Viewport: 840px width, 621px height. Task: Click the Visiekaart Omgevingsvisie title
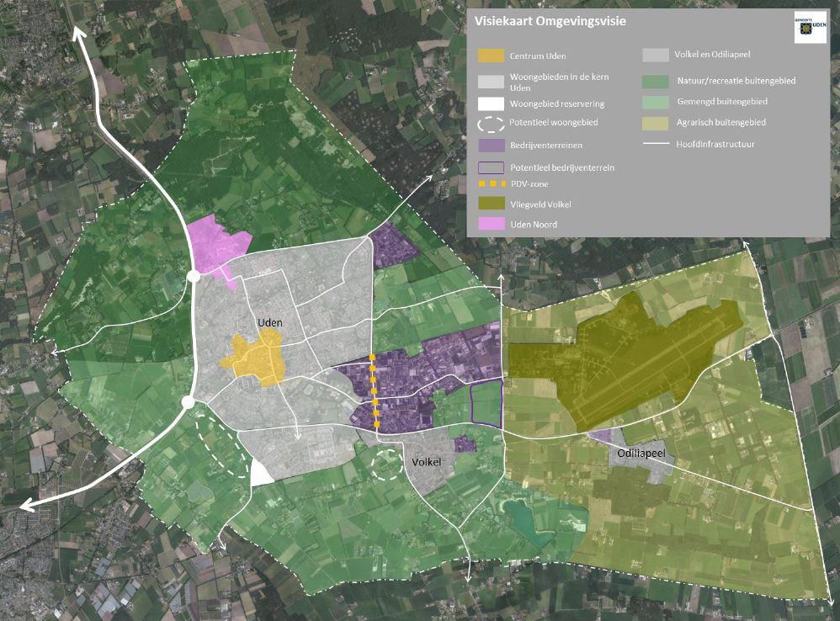pos(550,22)
